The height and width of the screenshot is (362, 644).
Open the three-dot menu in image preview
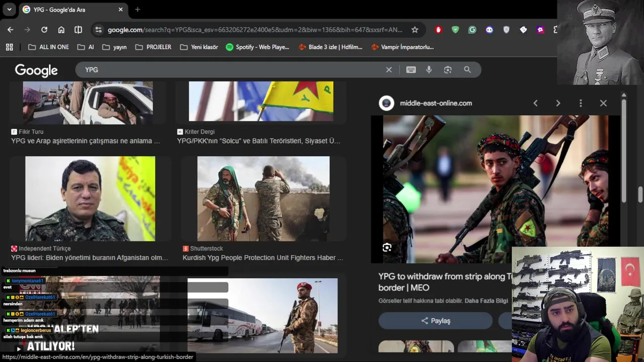581,103
